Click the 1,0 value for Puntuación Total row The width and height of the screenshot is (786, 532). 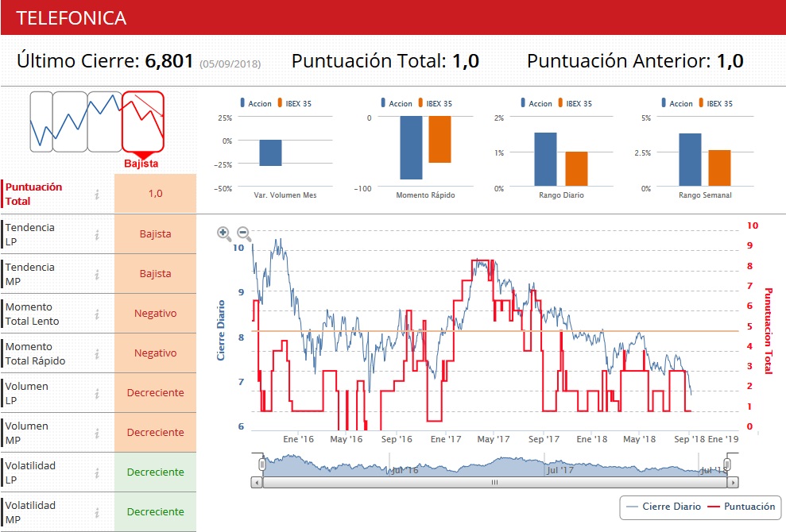coord(156,194)
